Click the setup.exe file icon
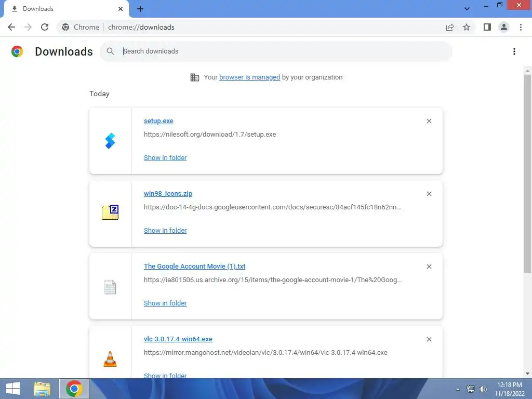532x399 pixels. point(110,141)
